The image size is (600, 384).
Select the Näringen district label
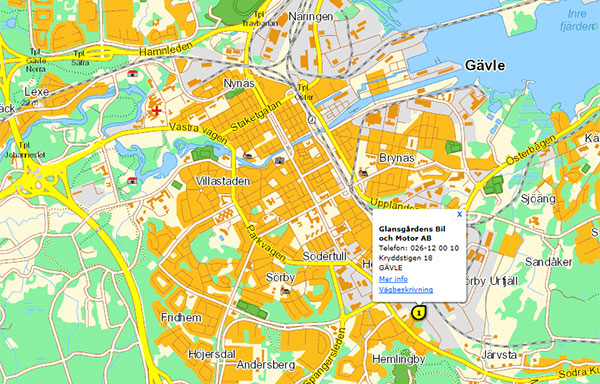311,17
